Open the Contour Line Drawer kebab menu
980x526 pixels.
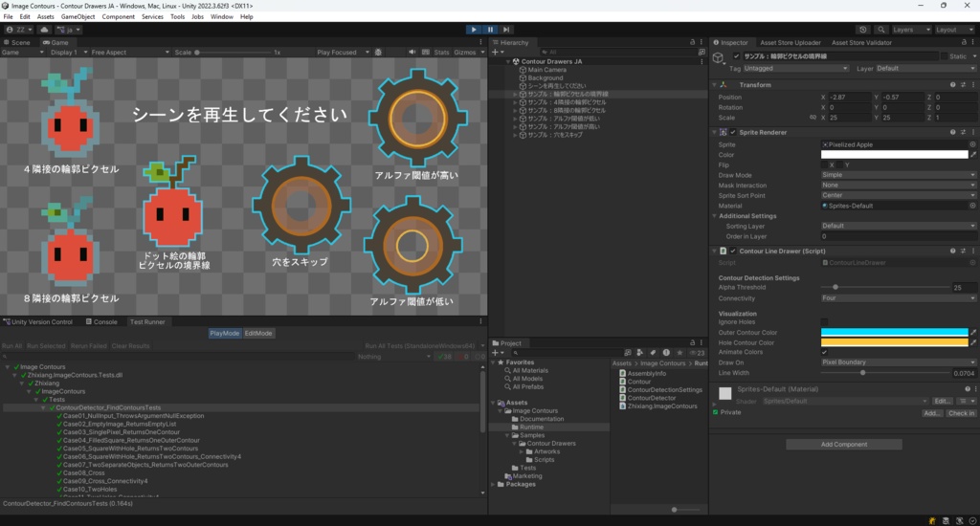(973, 252)
